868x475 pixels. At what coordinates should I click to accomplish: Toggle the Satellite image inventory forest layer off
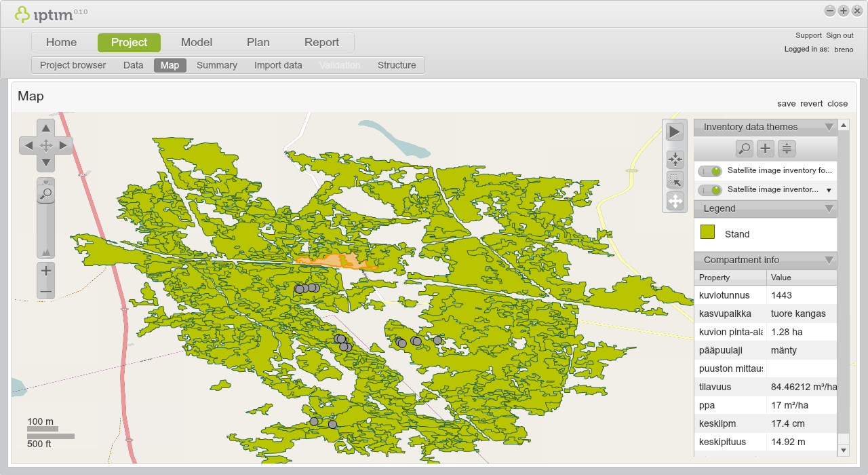tap(709, 170)
